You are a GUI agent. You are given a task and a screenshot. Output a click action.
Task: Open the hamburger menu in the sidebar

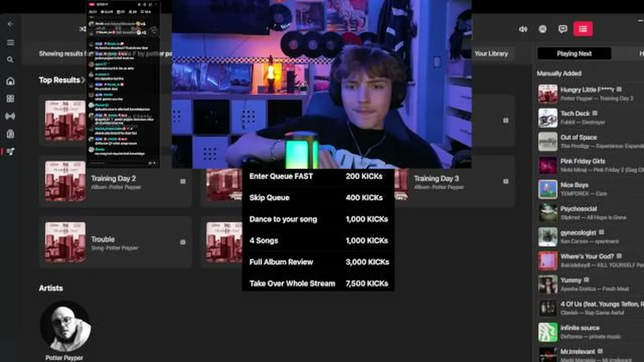point(10,42)
